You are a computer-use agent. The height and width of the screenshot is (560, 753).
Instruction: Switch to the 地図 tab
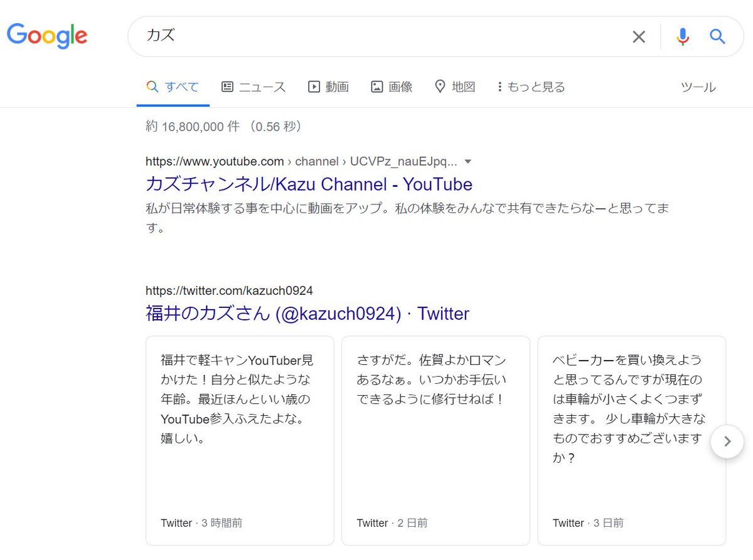click(455, 87)
